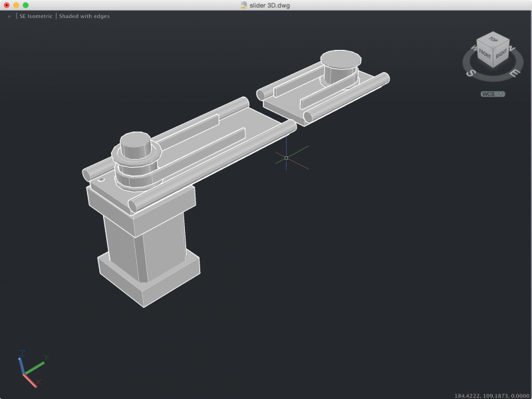Viewport: 532px width, 399px height.
Task: Click the green full-screen window button
Action: click(26, 5)
